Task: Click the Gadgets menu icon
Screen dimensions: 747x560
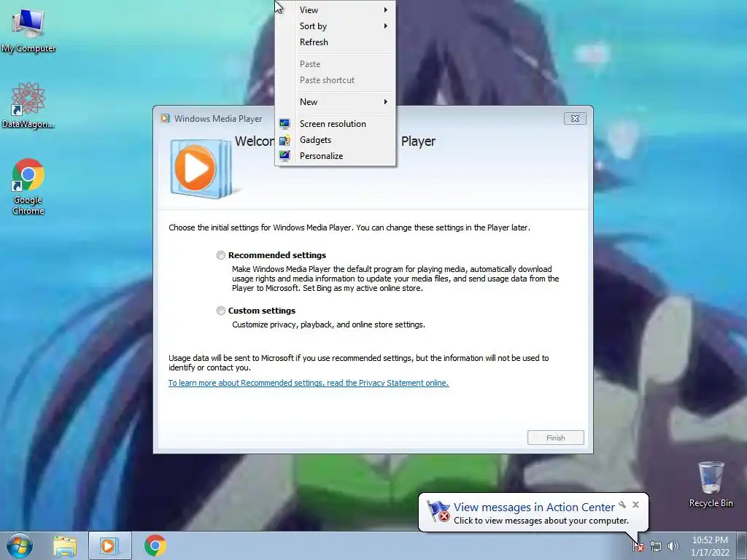Action: (x=285, y=140)
